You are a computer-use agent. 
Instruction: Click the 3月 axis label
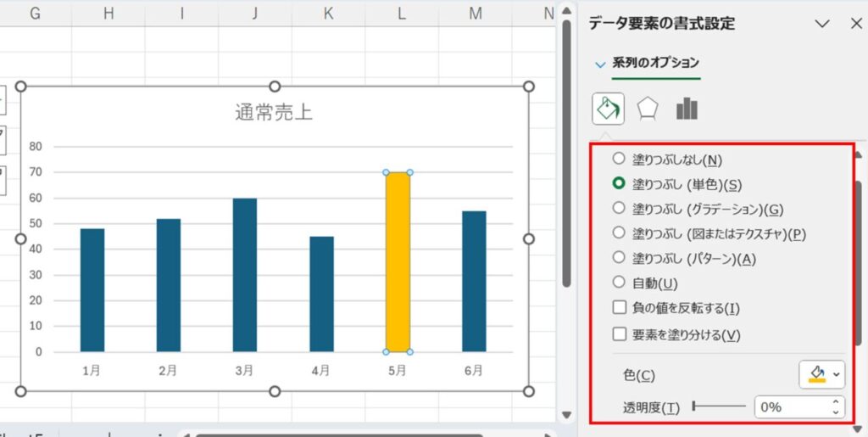pyautogui.click(x=244, y=371)
